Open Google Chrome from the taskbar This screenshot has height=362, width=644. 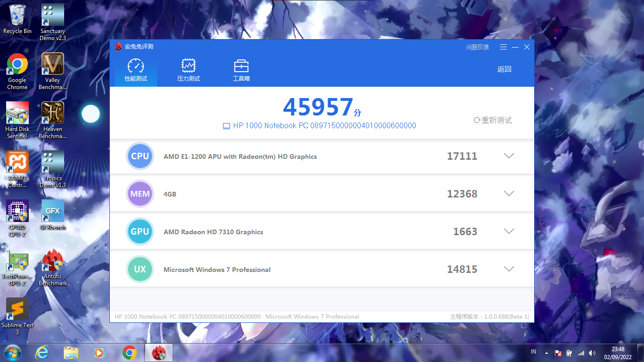click(129, 353)
